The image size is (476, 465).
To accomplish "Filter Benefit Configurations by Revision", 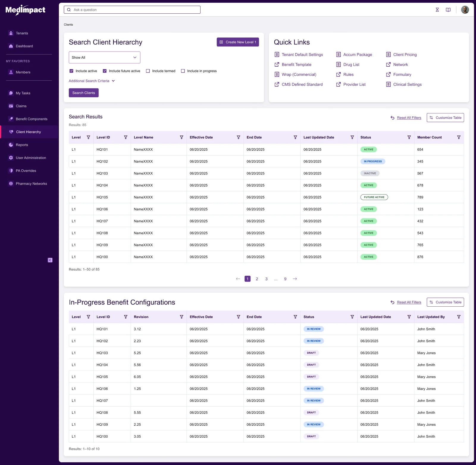I will pyautogui.click(x=181, y=317).
